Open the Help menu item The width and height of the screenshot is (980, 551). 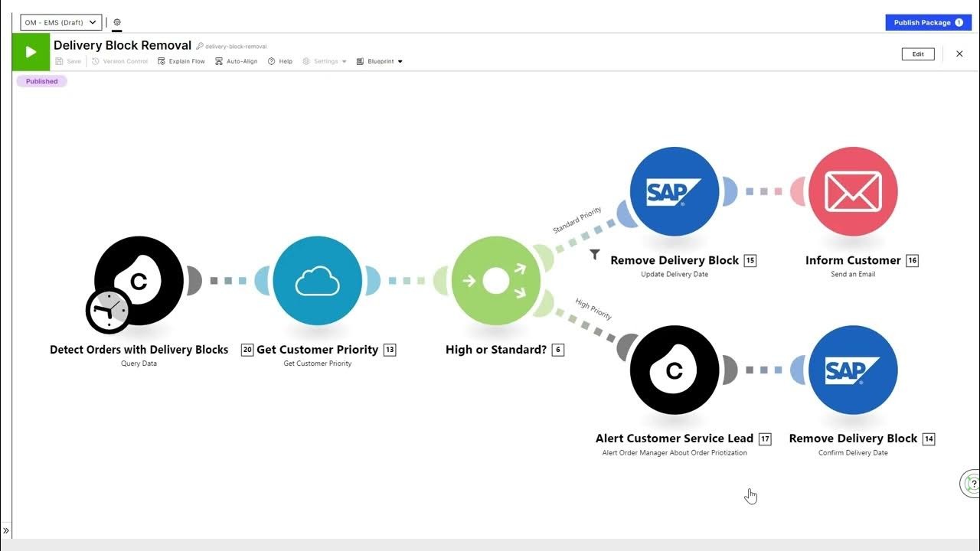(280, 61)
